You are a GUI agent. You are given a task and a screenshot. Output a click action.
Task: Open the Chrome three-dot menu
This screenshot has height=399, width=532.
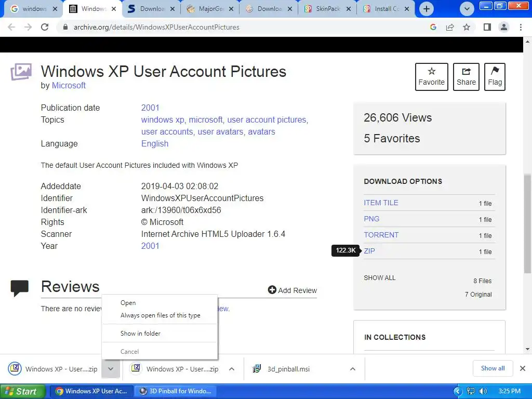pyautogui.click(x=521, y=27)
